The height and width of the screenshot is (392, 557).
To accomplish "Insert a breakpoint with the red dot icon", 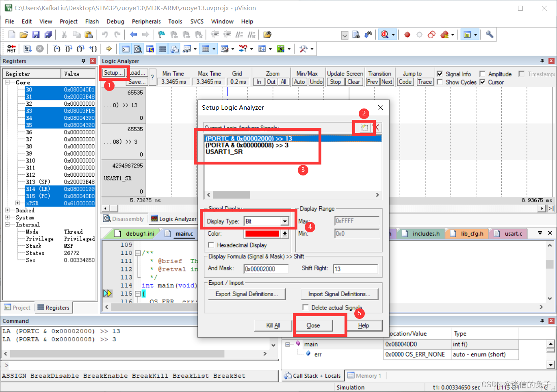I will 407,35.
